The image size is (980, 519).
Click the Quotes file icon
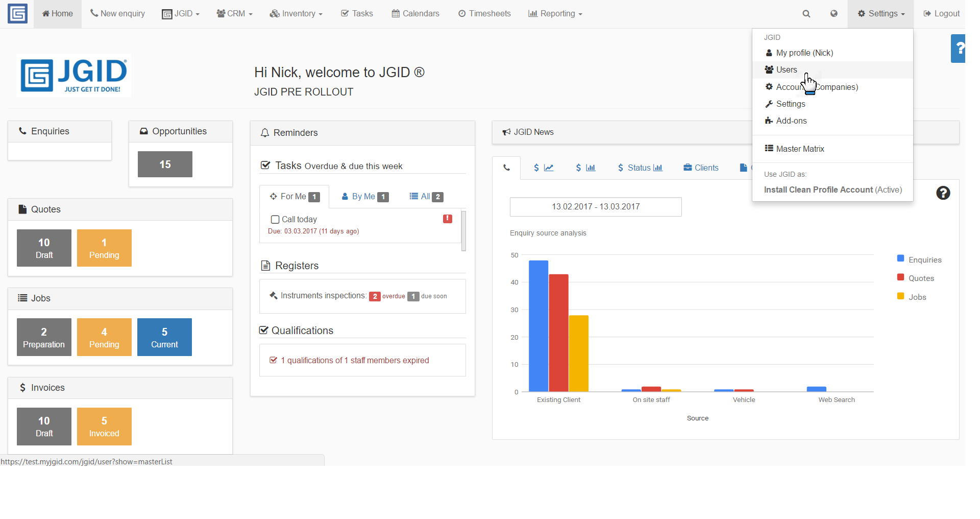click(22, 209)
